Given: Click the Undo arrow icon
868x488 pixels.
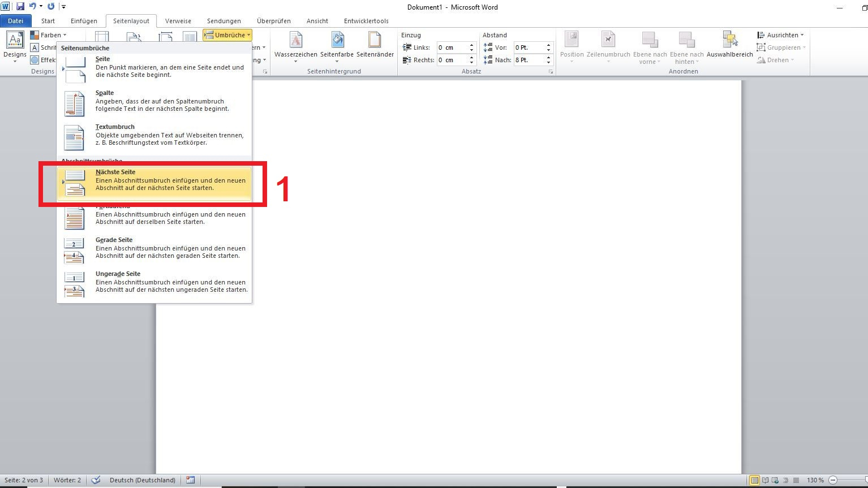Looking at the screenshot, I should [33, 7].
